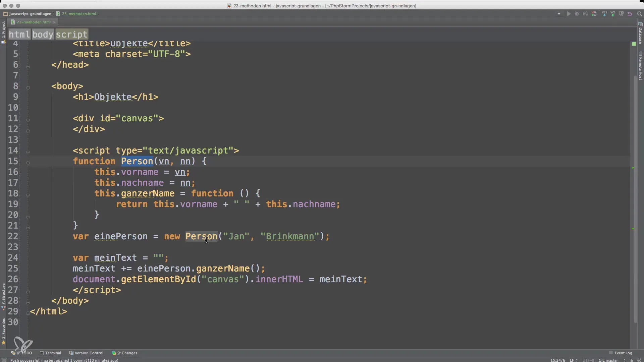The height and width of the screenshot is (362, 644).
Task: Click VCS commit changes icon
Action: click(613, 14)
